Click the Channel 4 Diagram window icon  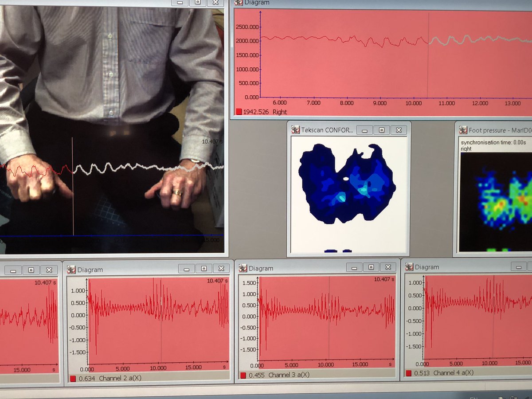(409, 267)
